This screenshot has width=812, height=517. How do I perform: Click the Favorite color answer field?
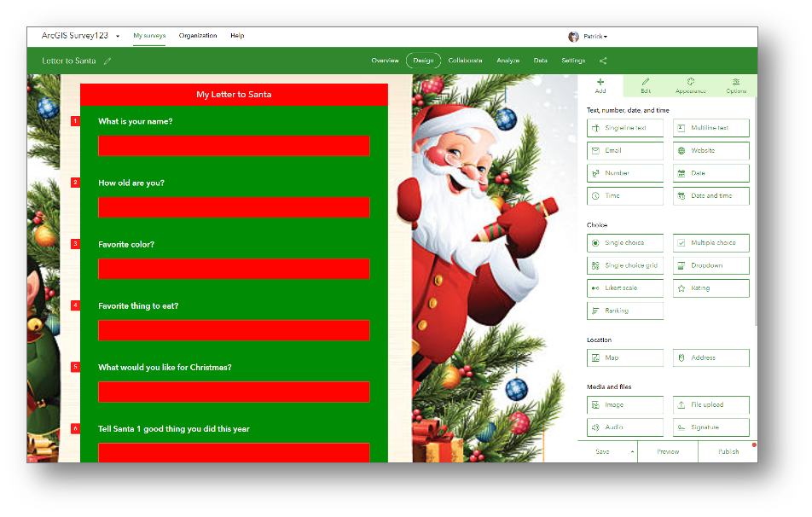pyautogui.click(x=234, y=269)
